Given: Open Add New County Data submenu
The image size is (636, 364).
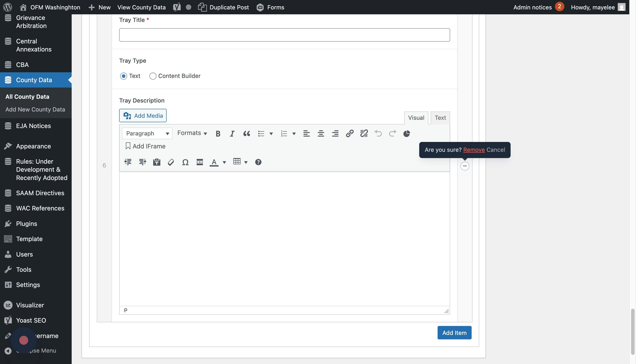Looking at the screenshot, I should coord(35,109).
